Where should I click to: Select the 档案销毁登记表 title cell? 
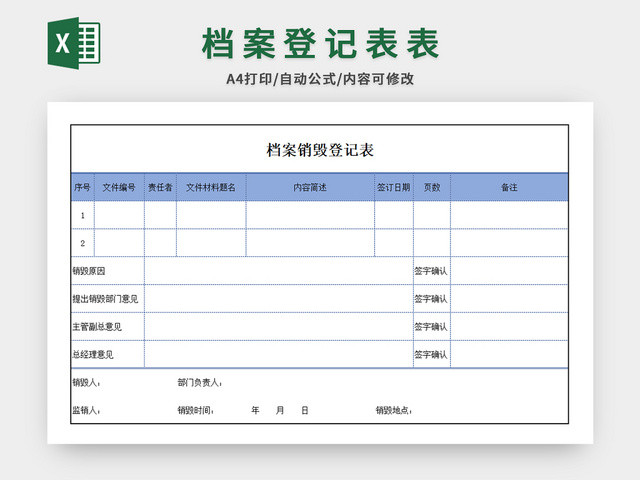320,149
